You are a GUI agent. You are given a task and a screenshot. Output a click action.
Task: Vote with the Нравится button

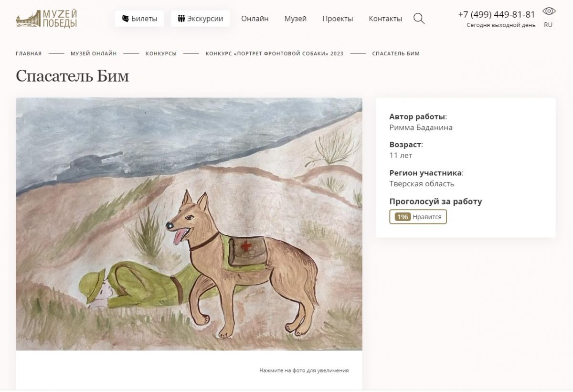(427, 217)
